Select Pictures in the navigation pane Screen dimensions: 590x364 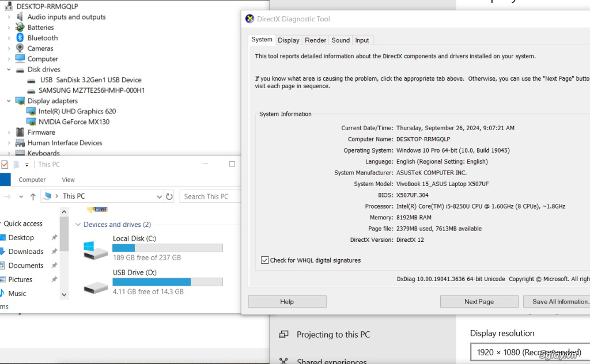coord(20,279)
